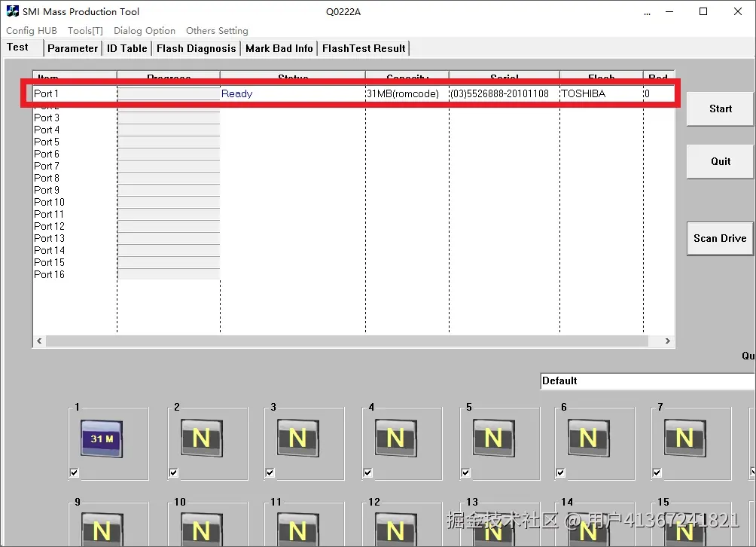Select the port 9 N drive icon
Image resolution: width=756 pixels, height=547 pixels.
(x=102, y=530)
